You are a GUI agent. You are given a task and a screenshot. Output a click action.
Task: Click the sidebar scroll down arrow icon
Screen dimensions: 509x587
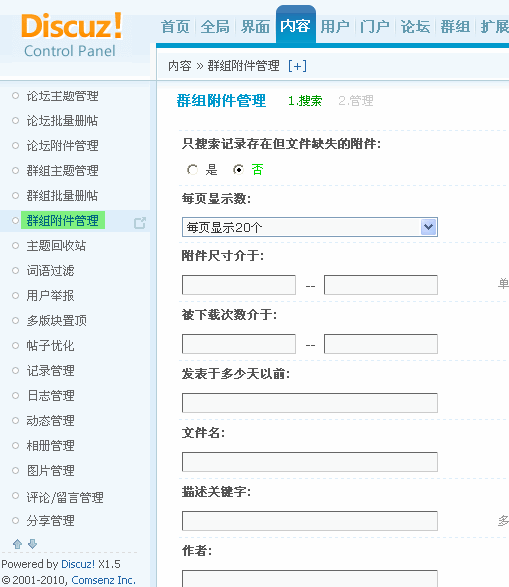(33, 544)
